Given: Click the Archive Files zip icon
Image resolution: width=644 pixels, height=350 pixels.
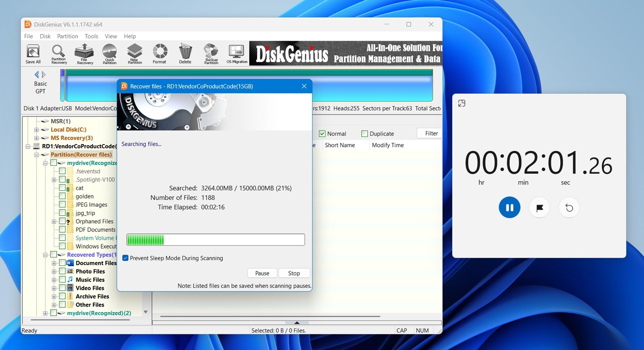Looking at the screenshot, I should [70, 297].
